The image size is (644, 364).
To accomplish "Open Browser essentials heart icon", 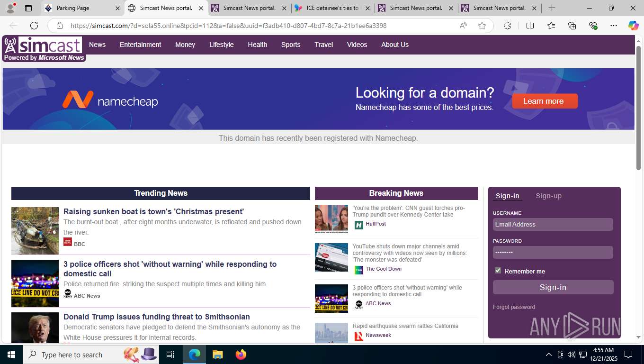I will coord(593,26).
